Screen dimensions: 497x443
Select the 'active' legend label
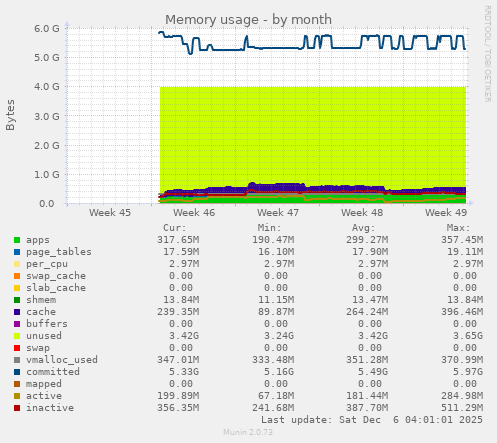[x=44, y=396]
